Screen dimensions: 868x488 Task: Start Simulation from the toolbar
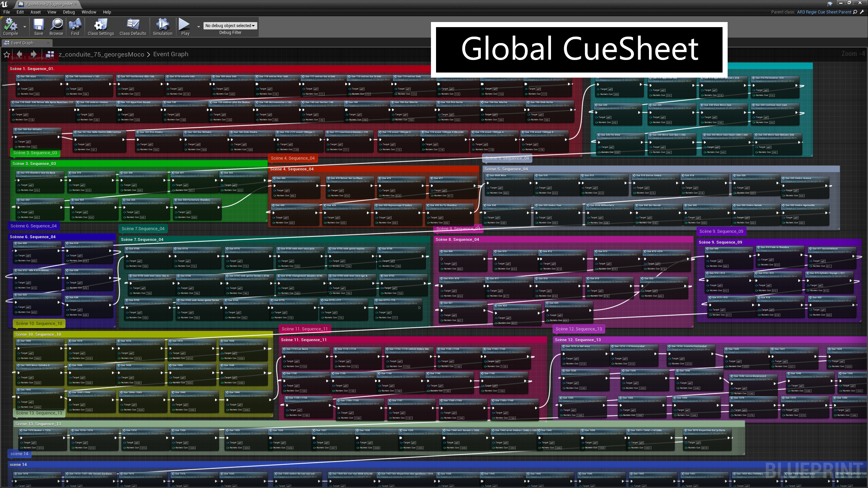(162, 27)
